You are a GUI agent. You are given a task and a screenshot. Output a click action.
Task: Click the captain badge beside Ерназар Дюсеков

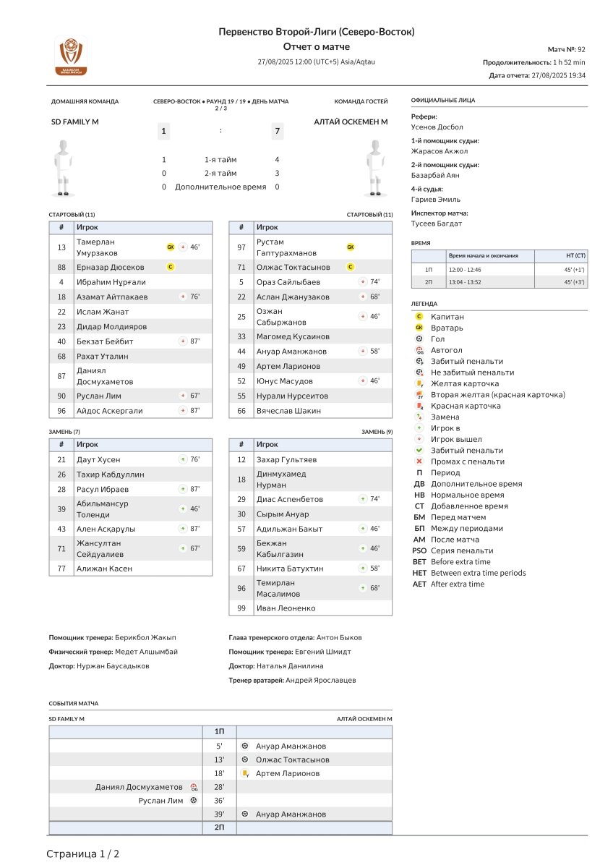pos(171,267)
